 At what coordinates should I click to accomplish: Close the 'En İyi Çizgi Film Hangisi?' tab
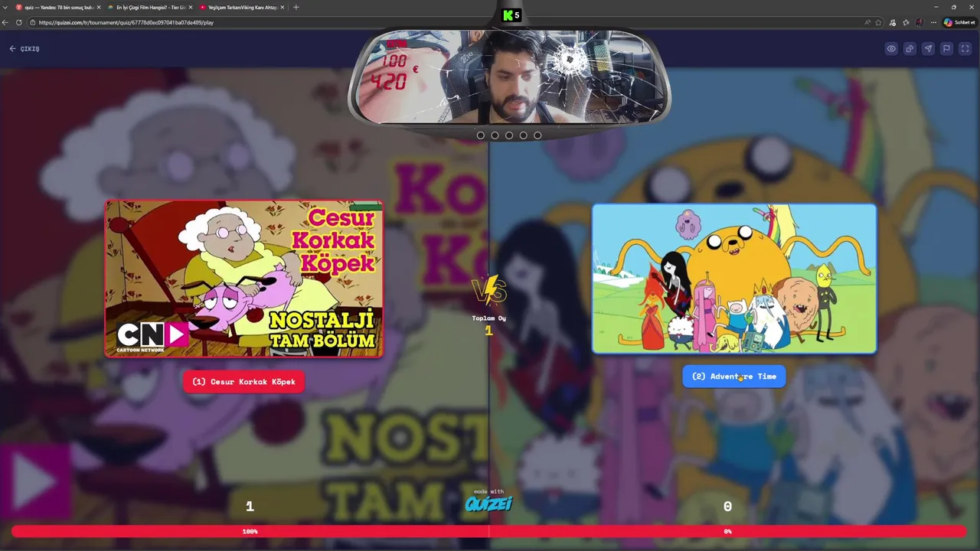pyautogui.click(x=191, y=8)
